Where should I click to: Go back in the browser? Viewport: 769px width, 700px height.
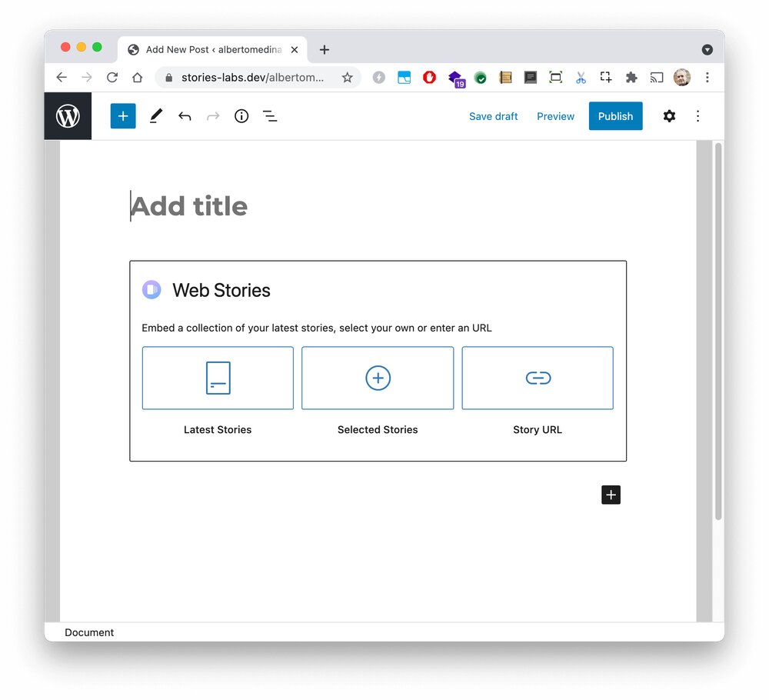(62, 77)
